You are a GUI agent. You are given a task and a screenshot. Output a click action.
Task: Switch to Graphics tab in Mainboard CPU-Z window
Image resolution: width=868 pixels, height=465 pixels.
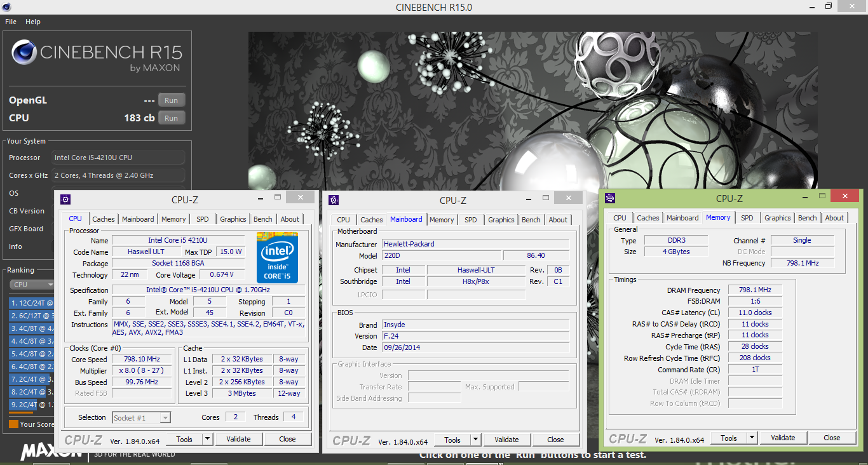click(x=501, y=220)
